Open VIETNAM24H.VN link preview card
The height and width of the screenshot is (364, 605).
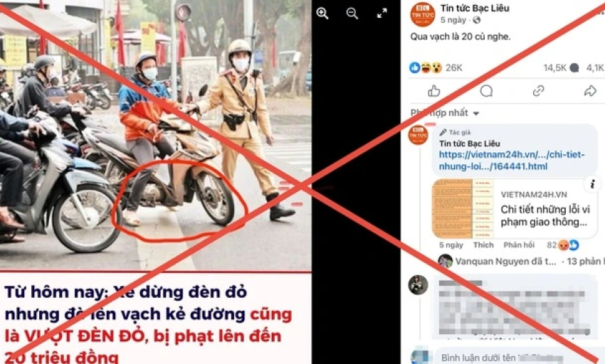pos(515,208)
